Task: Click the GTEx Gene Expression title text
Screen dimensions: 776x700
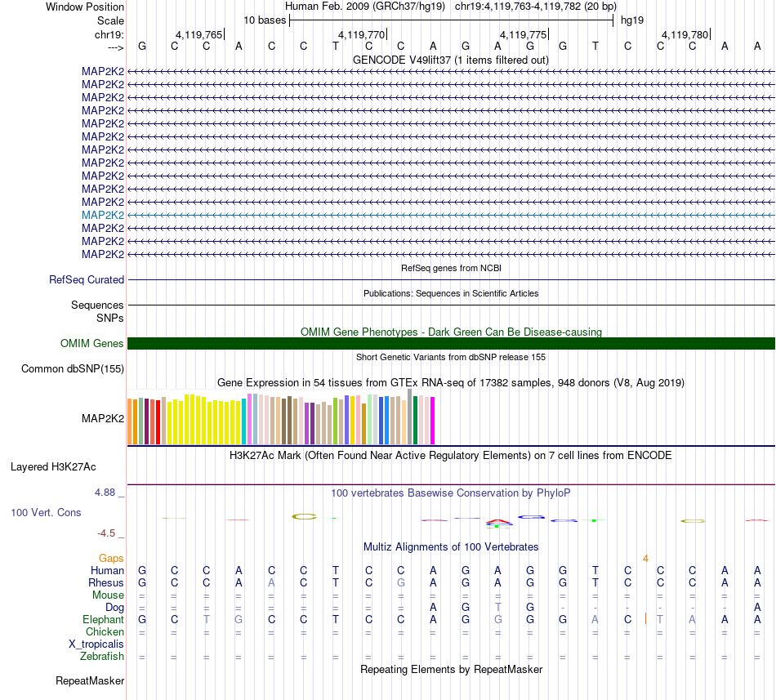Action: tap(451, 383)
